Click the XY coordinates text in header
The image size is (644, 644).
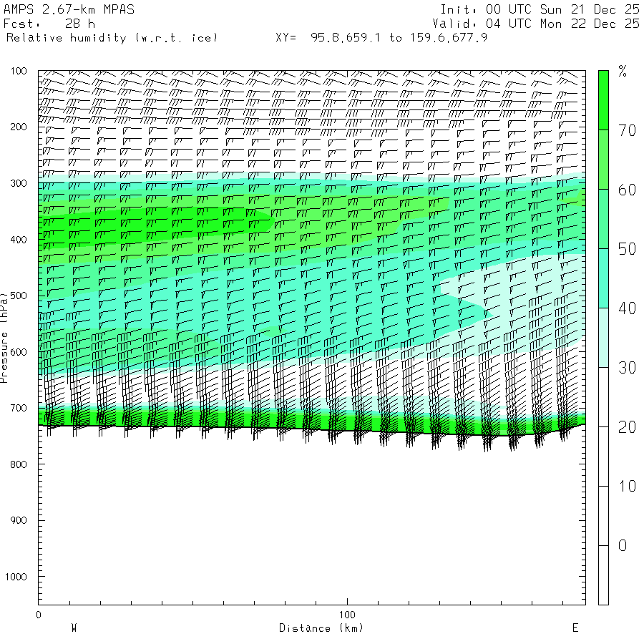click(381, 37)
